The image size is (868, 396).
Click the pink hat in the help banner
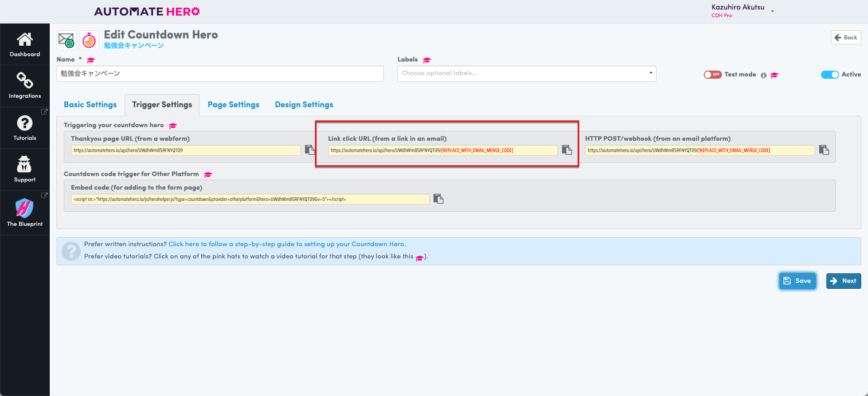(420, 258)
